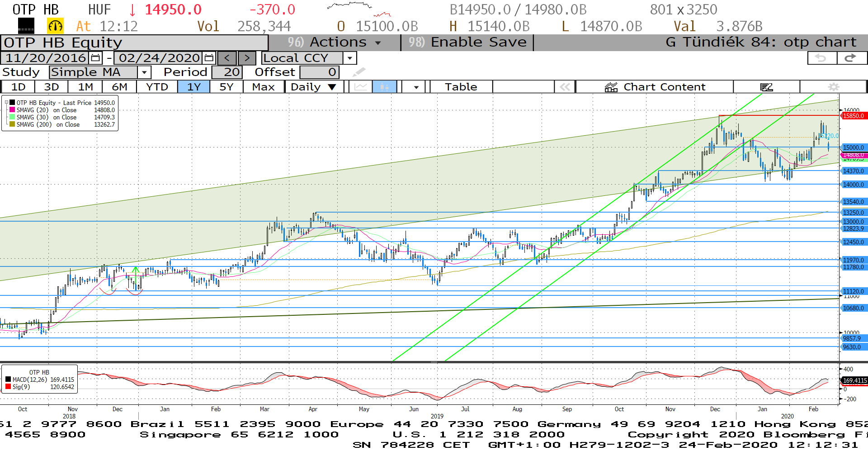Shift date range backward with left arrow
Image resolution: width=868 pixels, height=470 pixels.
[227, 58]
